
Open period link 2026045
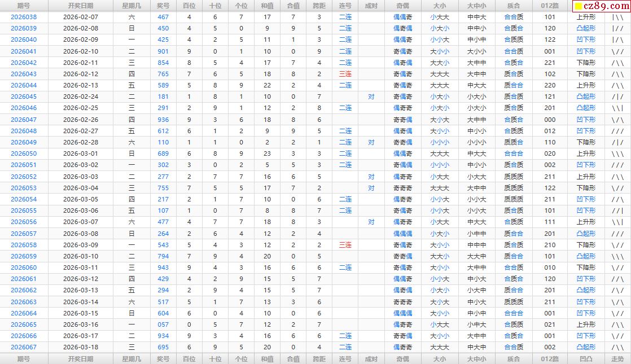point(24,97)
